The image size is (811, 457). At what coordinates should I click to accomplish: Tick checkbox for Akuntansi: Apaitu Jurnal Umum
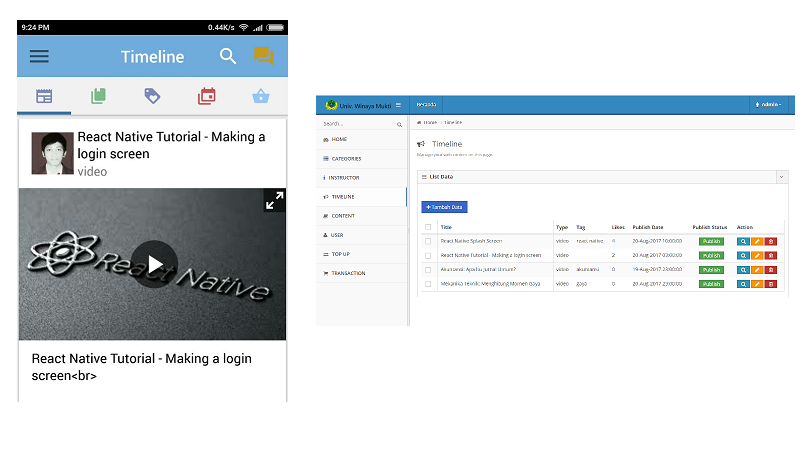pyautogui.click(x=429, y=269)
